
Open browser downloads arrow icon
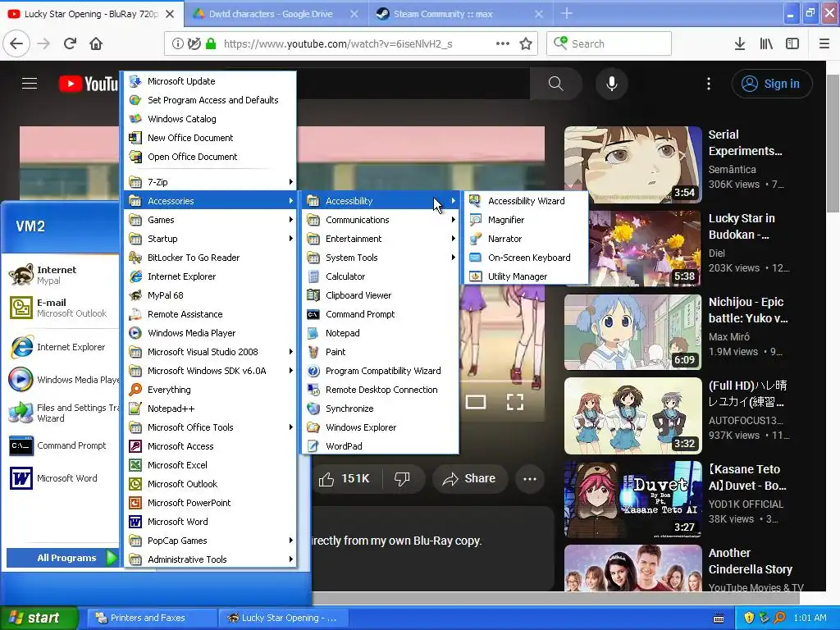click(x=740, y=44)
